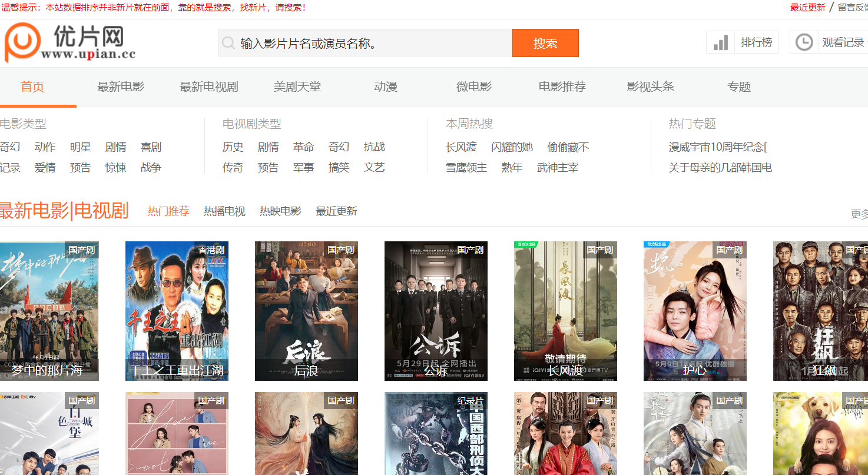Image resolution: width=868 pixels, height=475 pixels.
Task: Open 美剧天堂 navigation item
Action: [297, 87]
